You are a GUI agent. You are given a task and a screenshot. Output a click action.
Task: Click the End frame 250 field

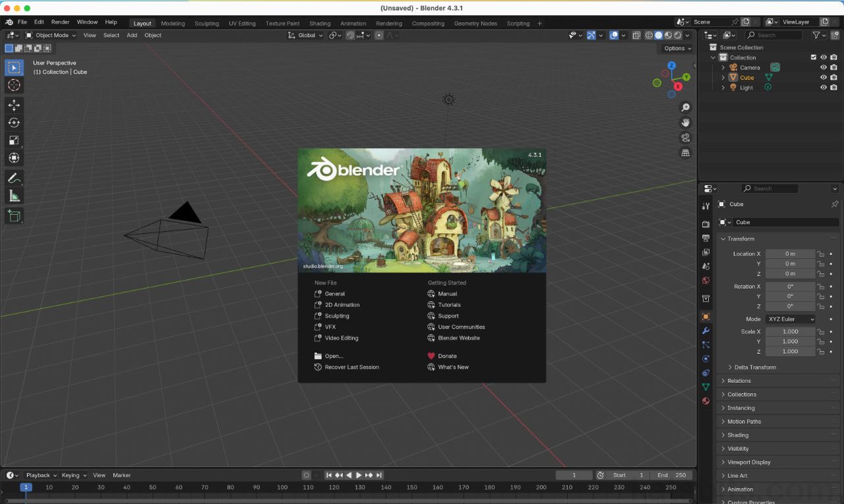(x=672, y=475)
